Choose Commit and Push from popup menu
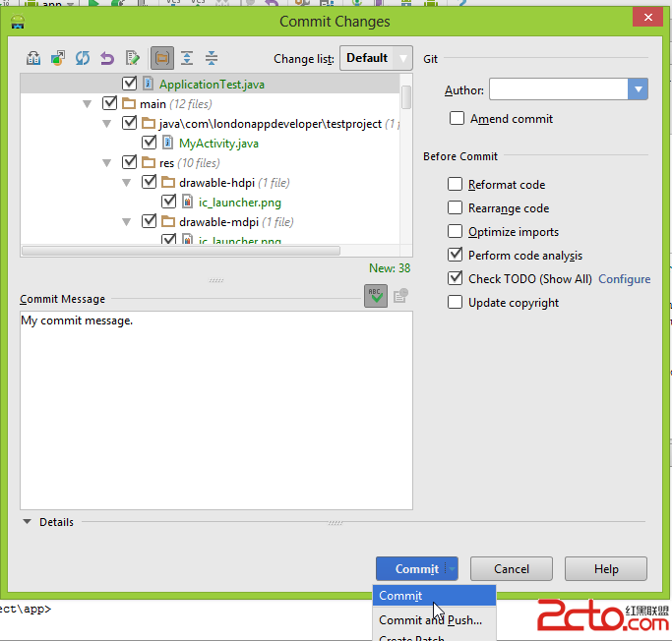Screen dimensions: 672x641 (x=434, y=620)
